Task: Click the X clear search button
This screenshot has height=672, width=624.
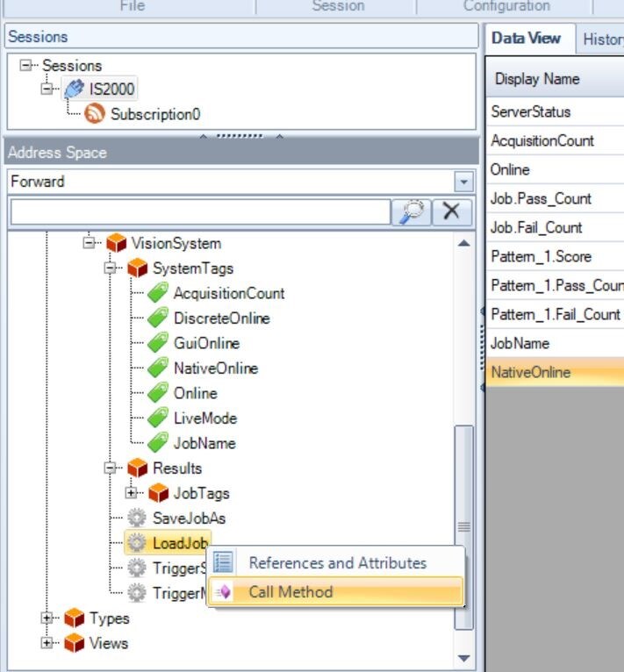Action: tap(451, 211)
